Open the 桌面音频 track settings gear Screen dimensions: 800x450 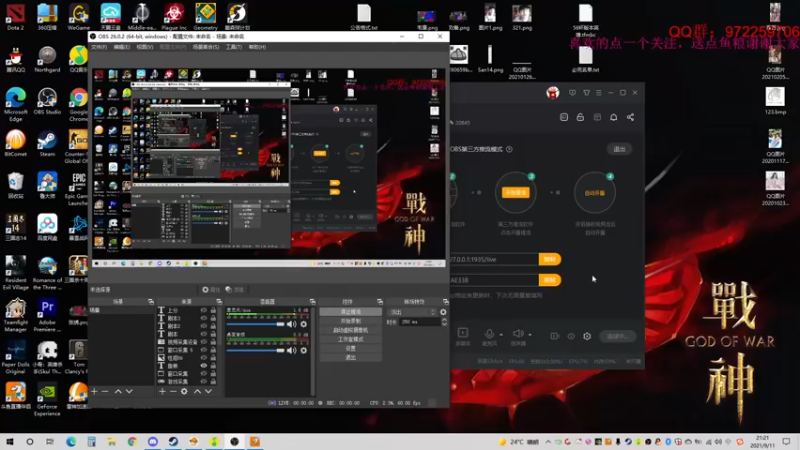304,351
